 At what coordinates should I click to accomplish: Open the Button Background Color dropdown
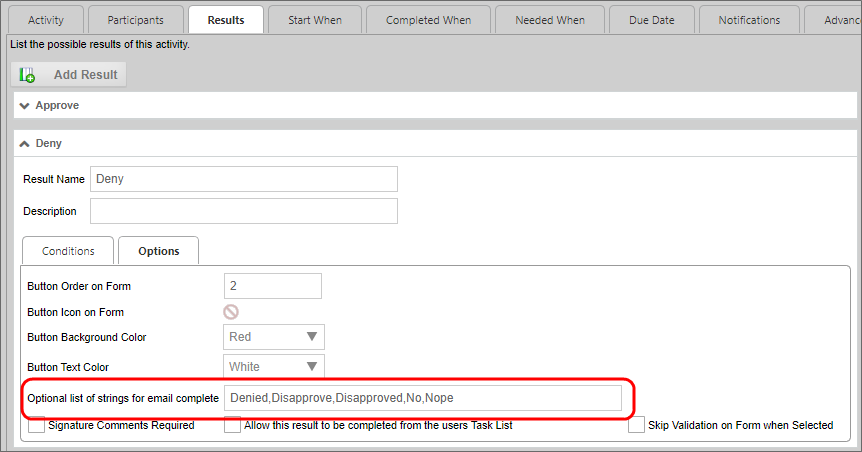(273, 337)
